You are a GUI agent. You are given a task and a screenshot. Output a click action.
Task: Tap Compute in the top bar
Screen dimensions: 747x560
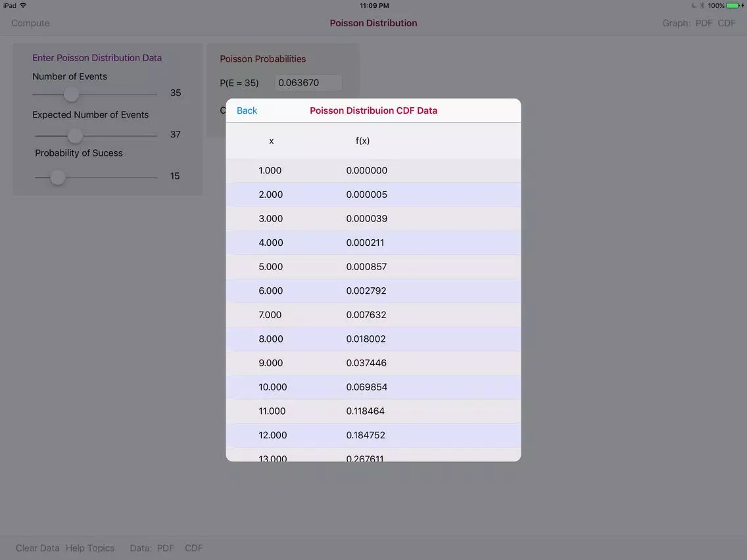click(30, 23)
